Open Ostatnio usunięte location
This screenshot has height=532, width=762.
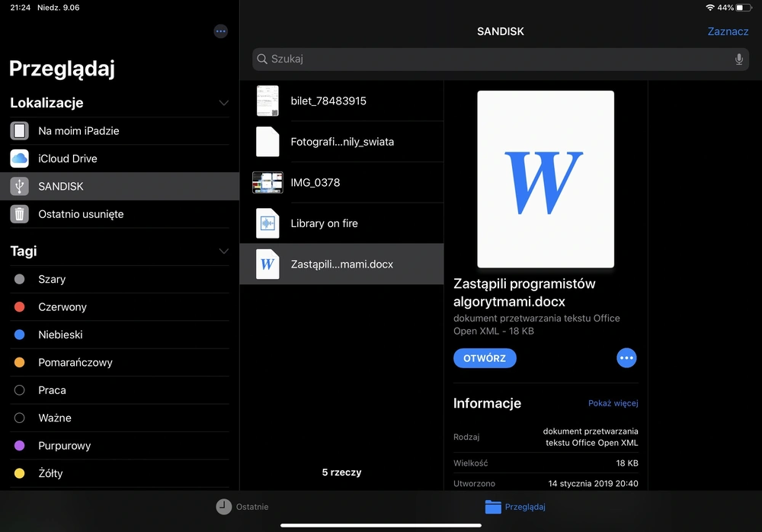(x=120, y=214)
